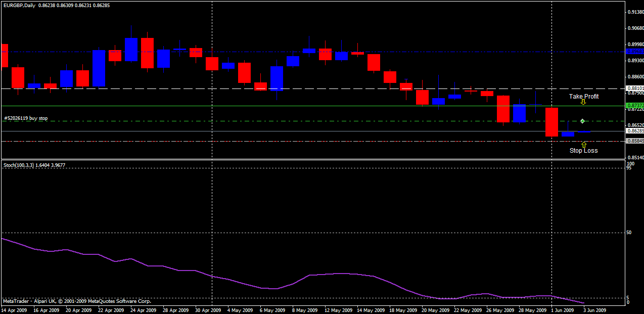Click the 0.90680 price scale value
Viewport: 644px width, 314px height.
pos(635,28)
